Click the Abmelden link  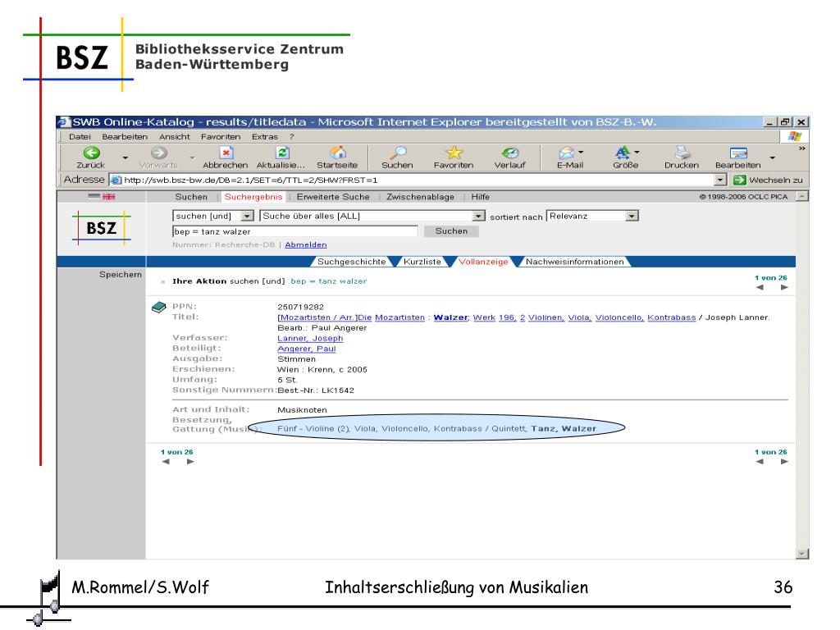(306, 244)
